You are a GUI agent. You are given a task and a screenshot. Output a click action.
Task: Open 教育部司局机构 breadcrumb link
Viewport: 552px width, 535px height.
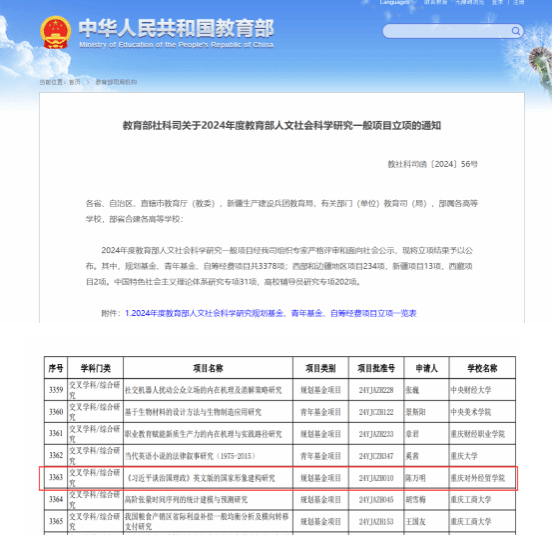click(116, 82)
